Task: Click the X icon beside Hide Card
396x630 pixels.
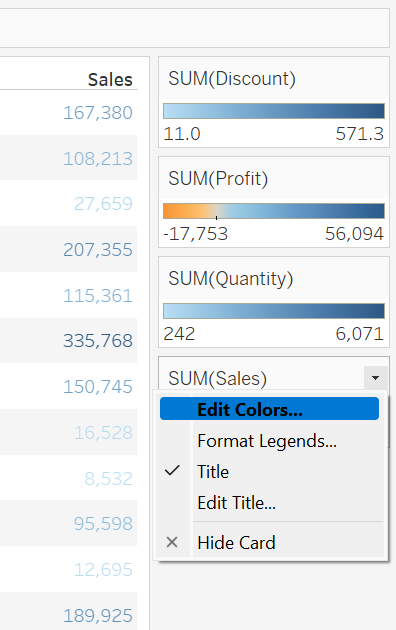Action: tap(172, 542)
